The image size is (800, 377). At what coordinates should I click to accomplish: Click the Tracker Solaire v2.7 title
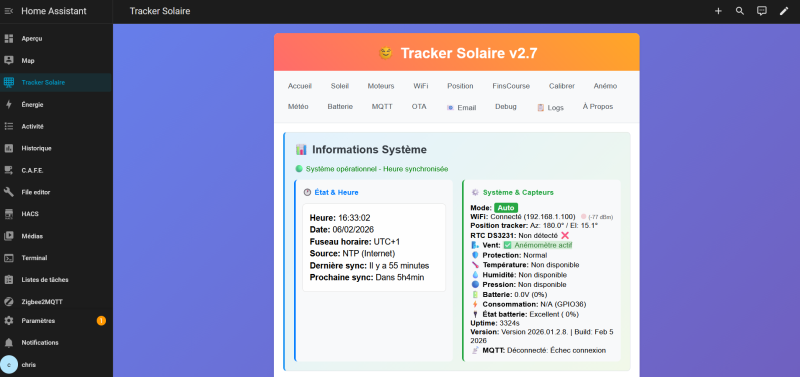[468, 53]
